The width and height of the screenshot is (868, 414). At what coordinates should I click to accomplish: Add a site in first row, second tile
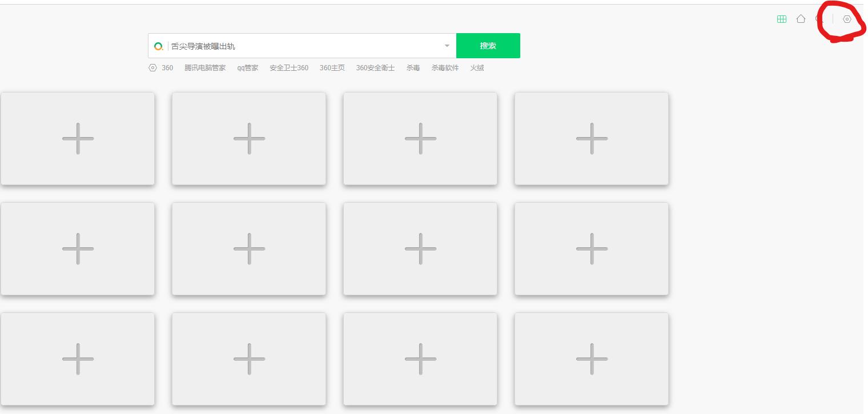click(x=249, y=138)
